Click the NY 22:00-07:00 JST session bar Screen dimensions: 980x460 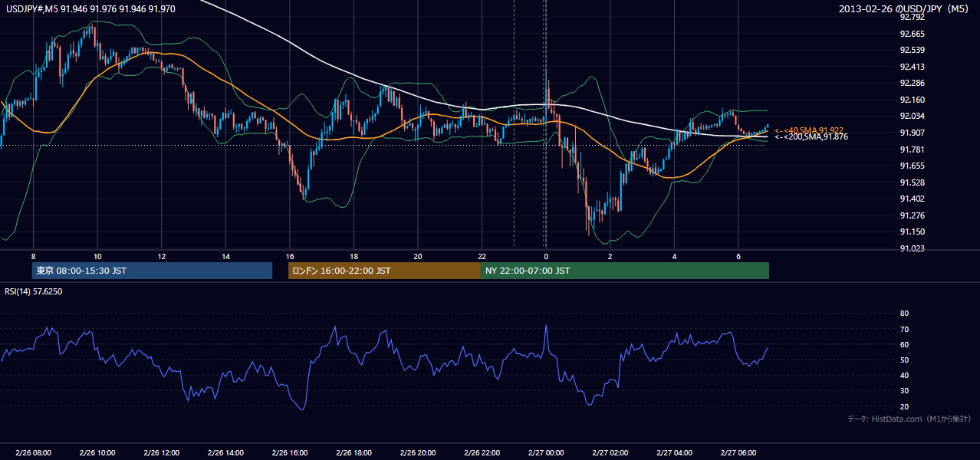click(625, 271)
